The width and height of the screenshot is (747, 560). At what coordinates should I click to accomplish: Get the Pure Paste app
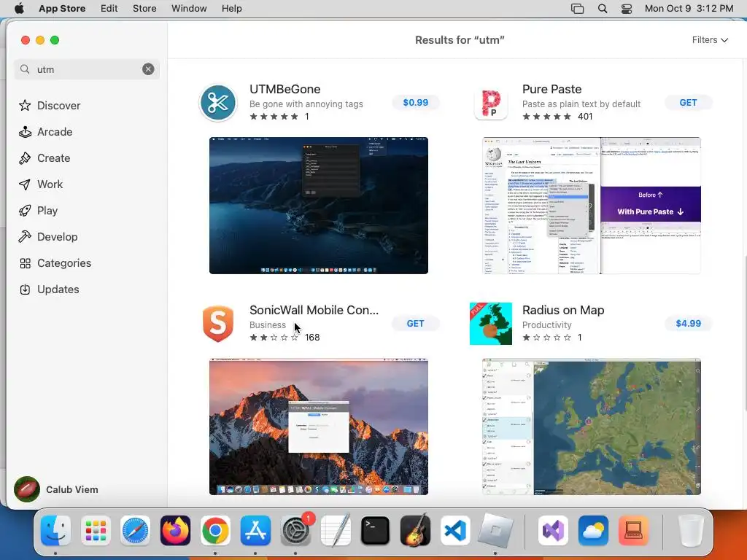[688, 102]
